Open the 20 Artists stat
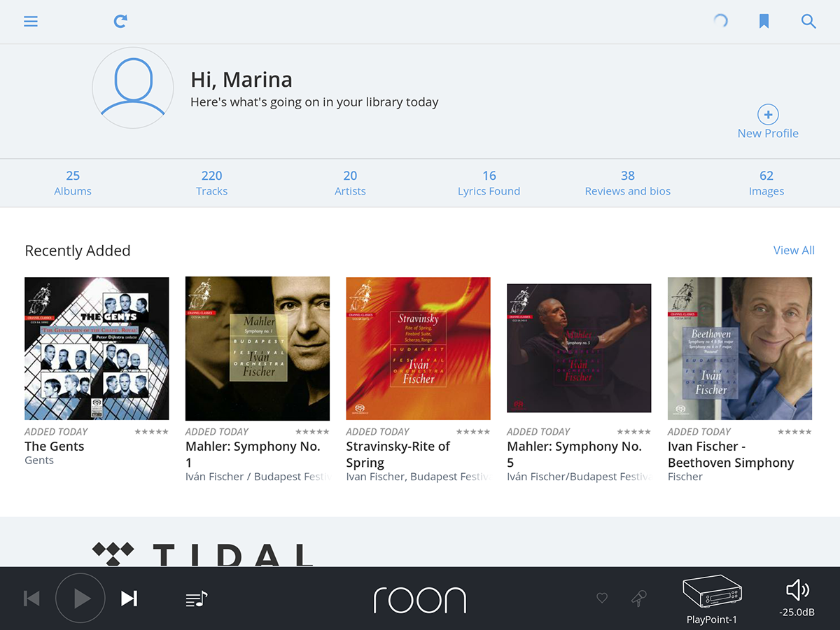 (350, 183)
